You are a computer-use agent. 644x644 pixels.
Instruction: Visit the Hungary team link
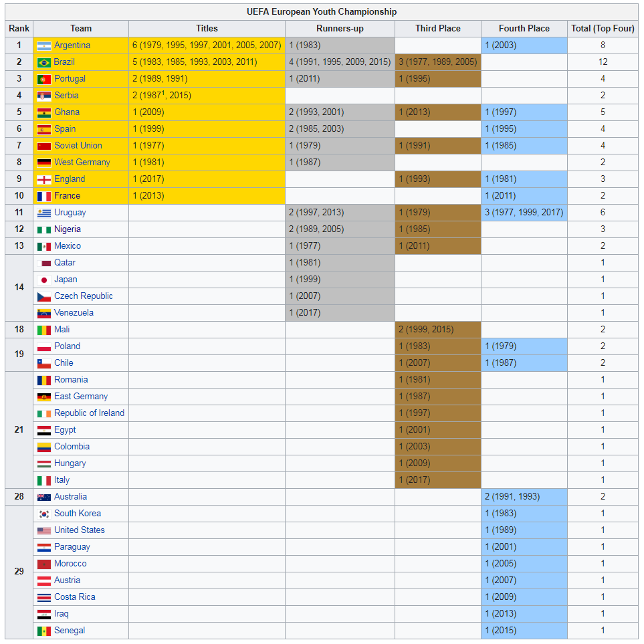(x=70, y=463)
